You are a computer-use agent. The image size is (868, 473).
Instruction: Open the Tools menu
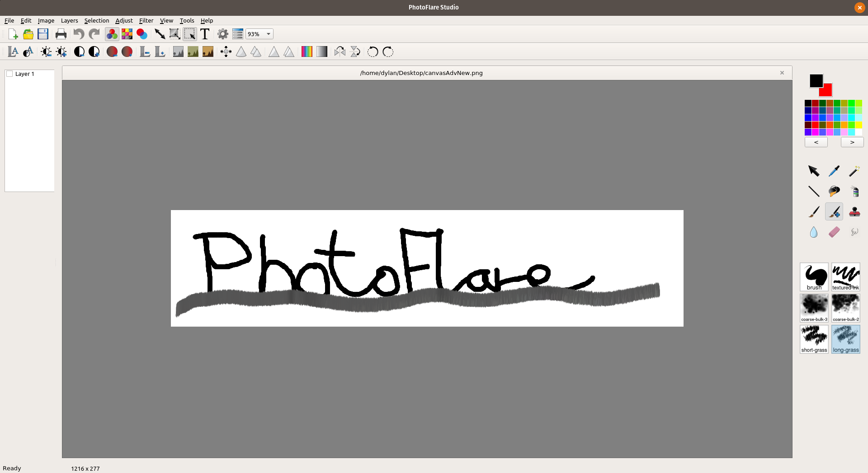(x=187, y=21)
